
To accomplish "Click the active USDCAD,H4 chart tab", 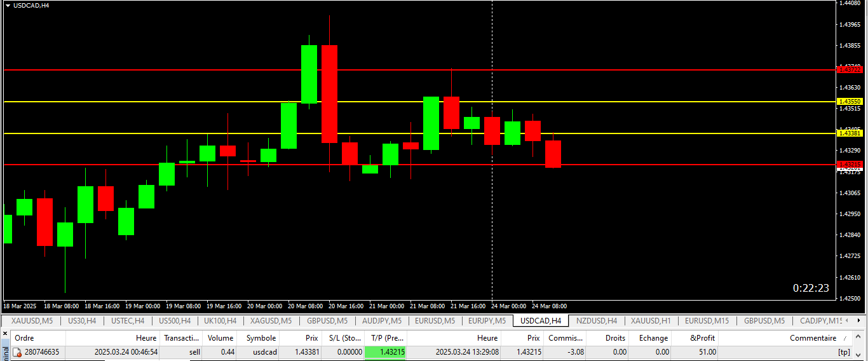I will pyautogui.click(x=541, y=321).
